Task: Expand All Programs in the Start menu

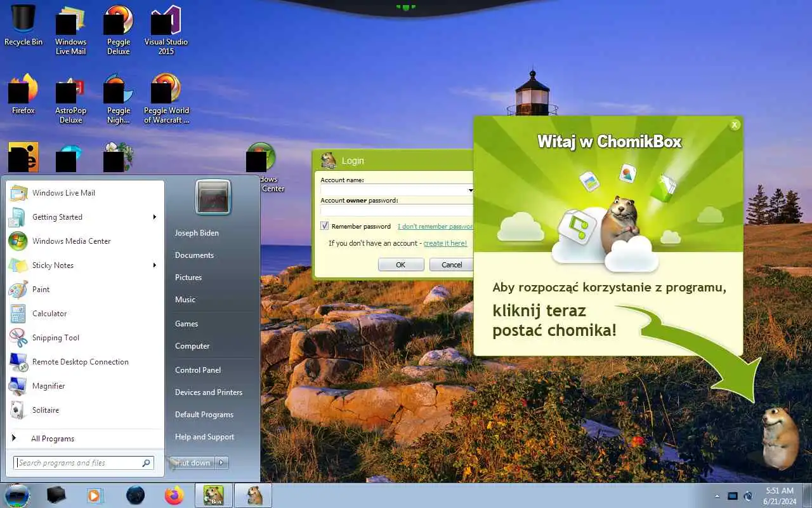Action: tap(86, 439)
